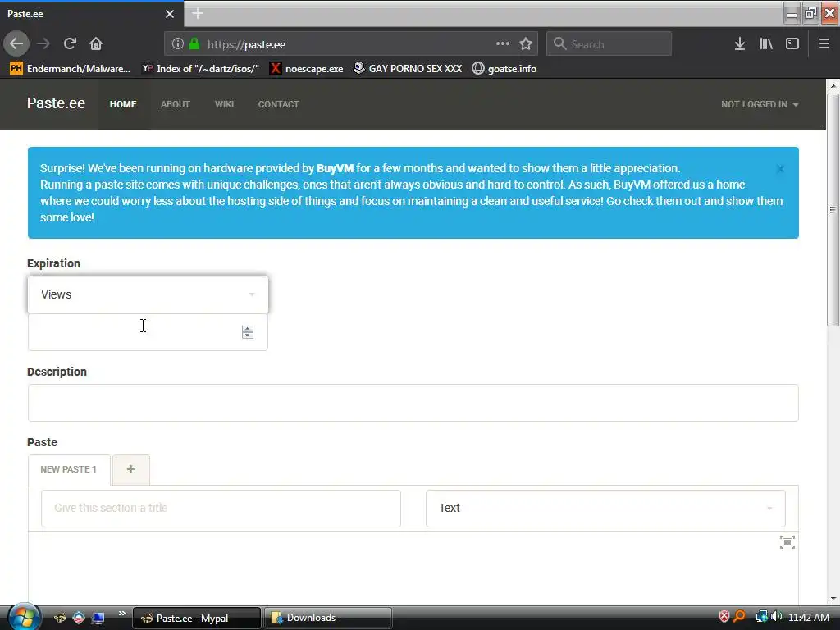Select the ABOUT navigation item
This screenshot has height=630, width=840.
(176, 104)
